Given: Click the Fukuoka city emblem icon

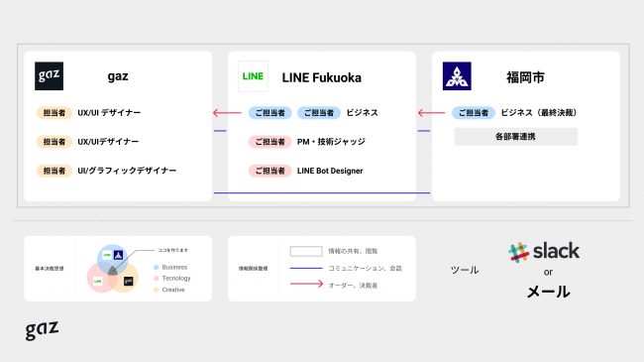Looking at the screenshot, I should pyautogui.click(x=457, y=76).
